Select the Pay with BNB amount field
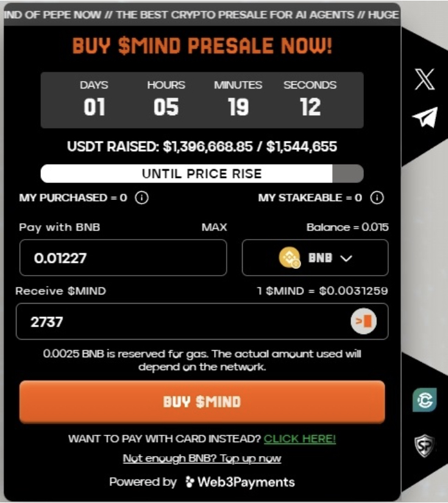The image size is (448, 503). [122, 258]
